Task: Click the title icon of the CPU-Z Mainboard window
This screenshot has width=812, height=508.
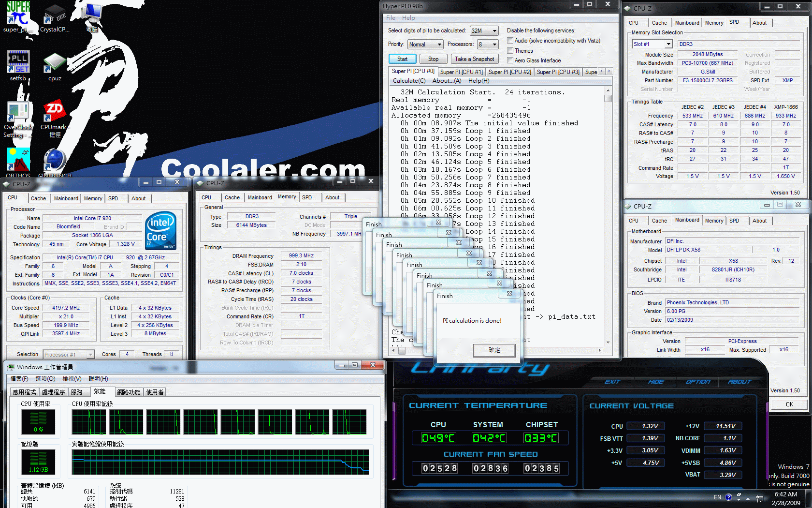Action: tap(628, 206)
